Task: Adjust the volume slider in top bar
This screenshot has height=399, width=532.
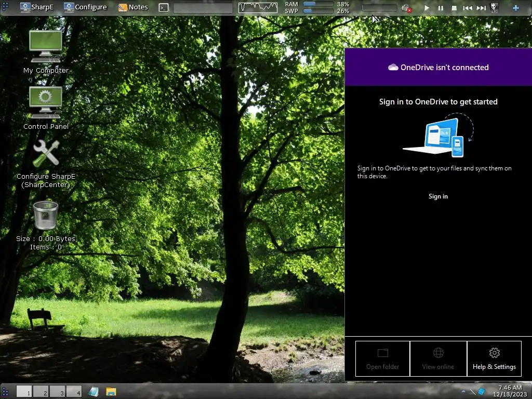Action: pyautogui.click(x=379, y=7)
